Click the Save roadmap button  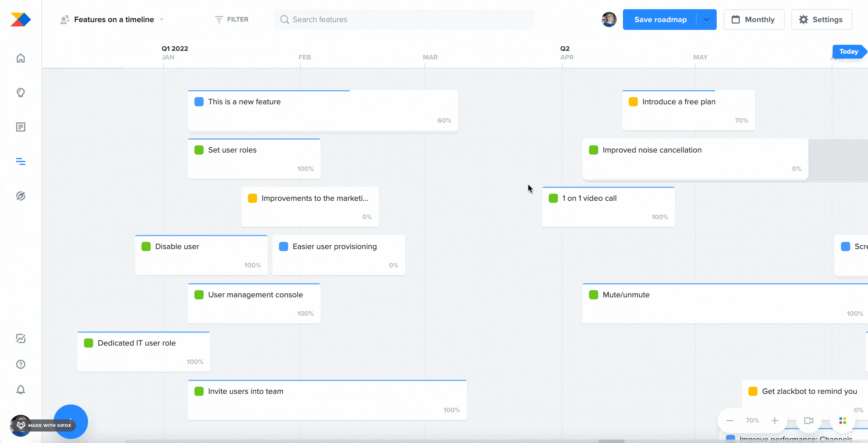click(x=660, y=20)
